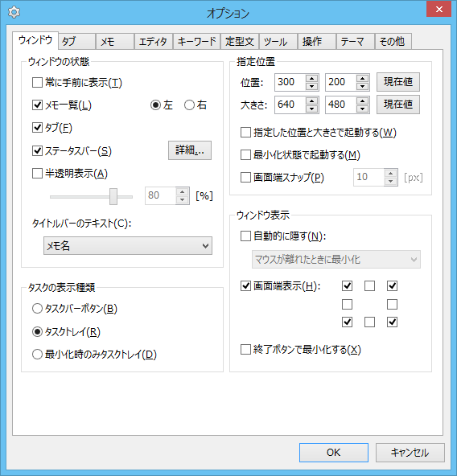Click the 詳細... button
457x476 pixels.
190,150
